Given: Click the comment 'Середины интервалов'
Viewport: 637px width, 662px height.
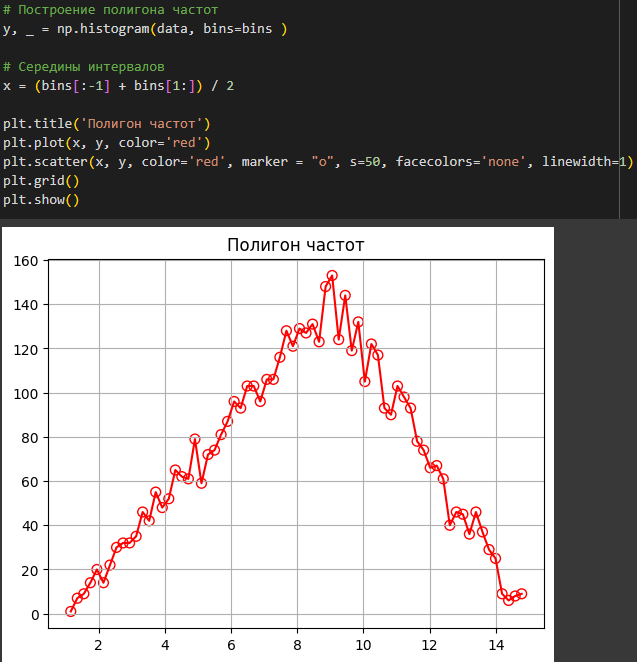Looking at the screenshot, I should point(84,67).
